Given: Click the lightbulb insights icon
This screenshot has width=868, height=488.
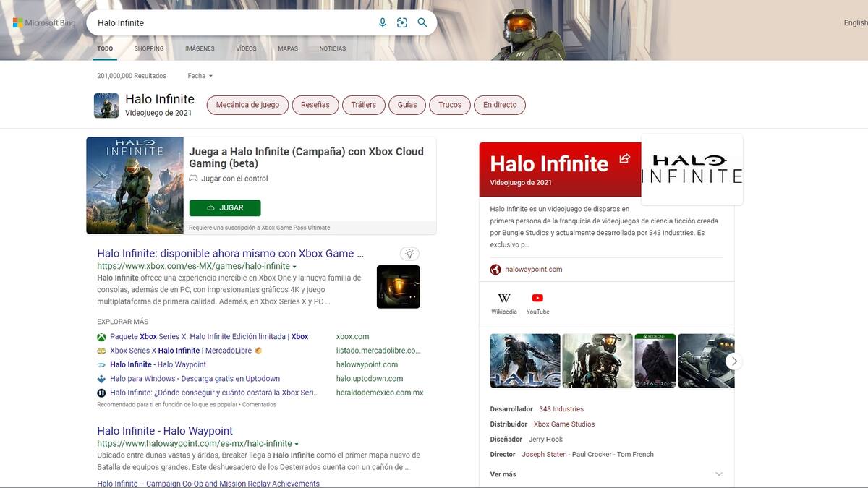Looking at the screenshot, I should point(409,254).
